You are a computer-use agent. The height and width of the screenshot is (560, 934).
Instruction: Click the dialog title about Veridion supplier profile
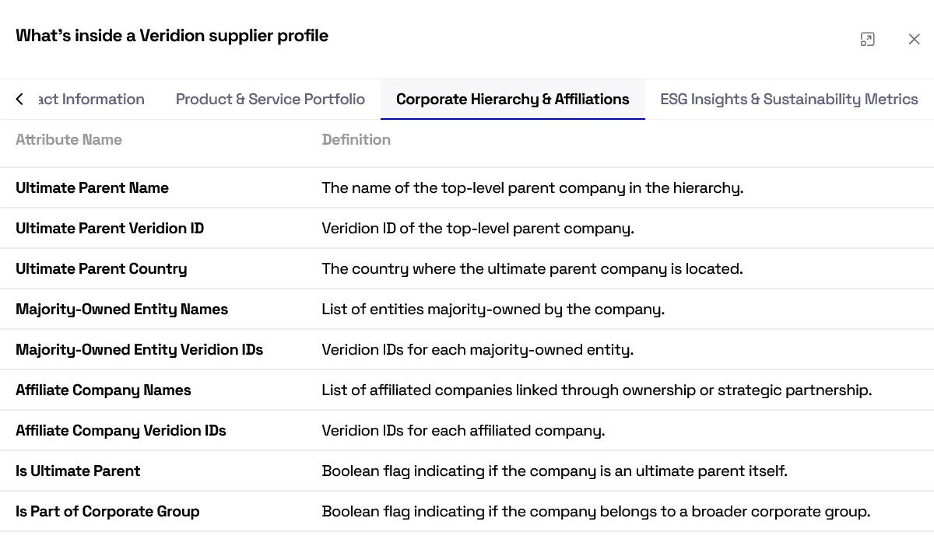tap(172, 36)
